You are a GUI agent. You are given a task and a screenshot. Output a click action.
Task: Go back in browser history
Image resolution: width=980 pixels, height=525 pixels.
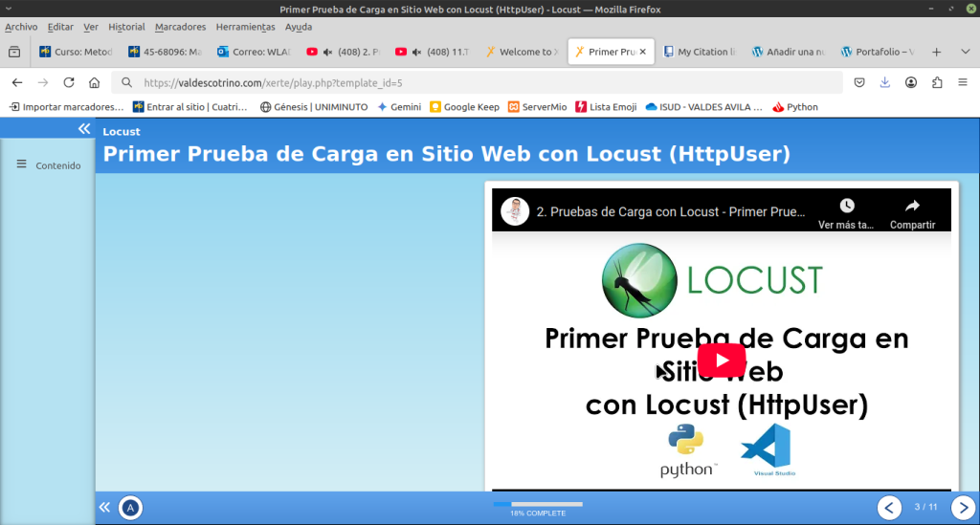coord(17,82)
